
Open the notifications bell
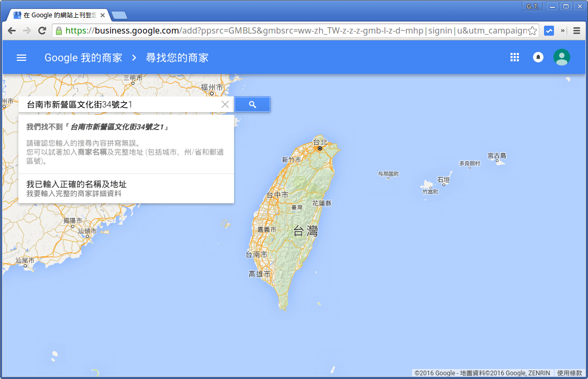click(x=538, y=57)
